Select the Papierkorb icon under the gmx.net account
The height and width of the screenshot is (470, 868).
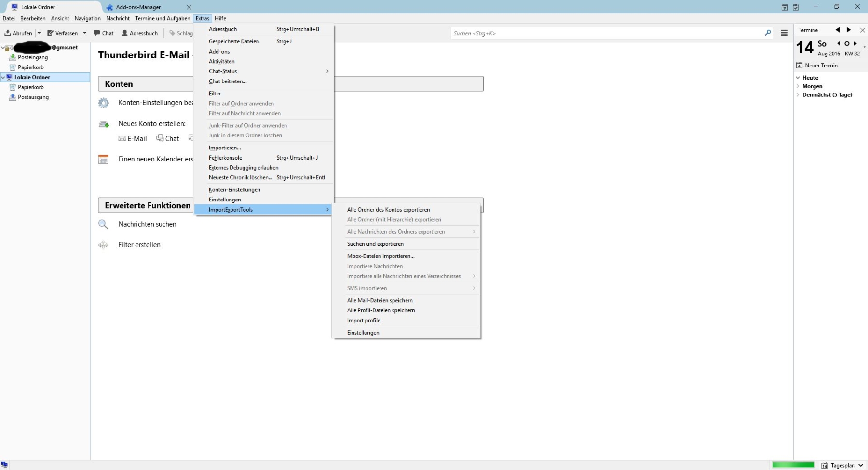(13, 67)
